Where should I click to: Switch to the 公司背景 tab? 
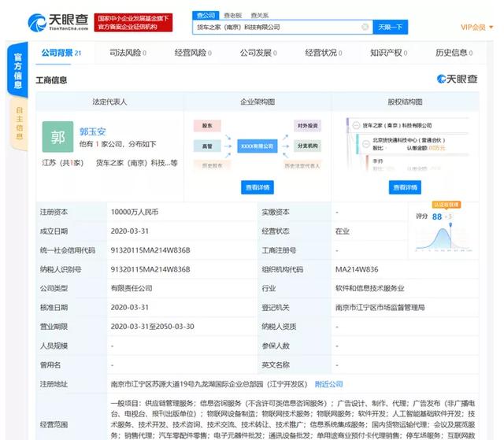[61, 53]
